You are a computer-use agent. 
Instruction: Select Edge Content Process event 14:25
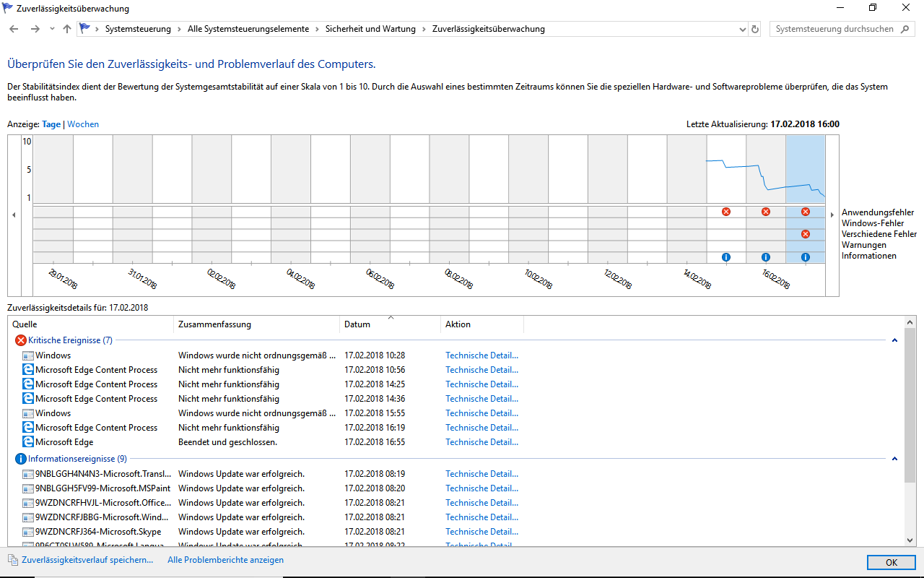[x=456, y=384]
